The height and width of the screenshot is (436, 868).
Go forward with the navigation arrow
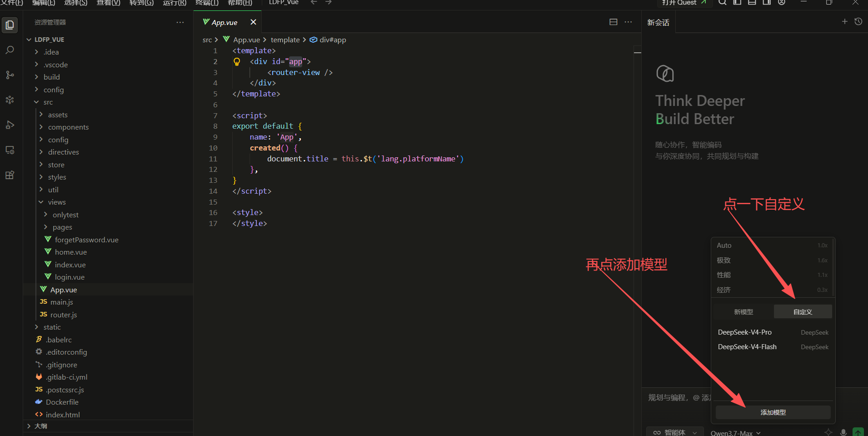328,2
